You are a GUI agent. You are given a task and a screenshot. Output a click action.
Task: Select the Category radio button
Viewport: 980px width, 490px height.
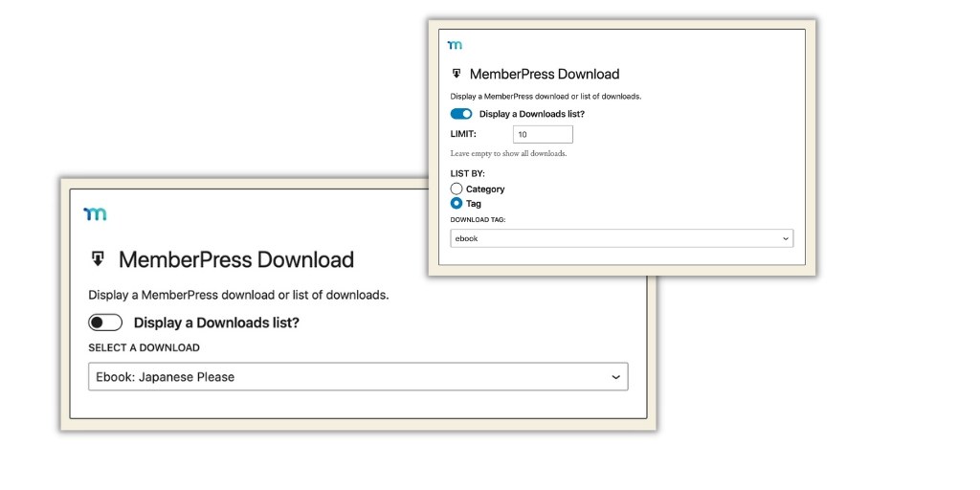(457, 189)
